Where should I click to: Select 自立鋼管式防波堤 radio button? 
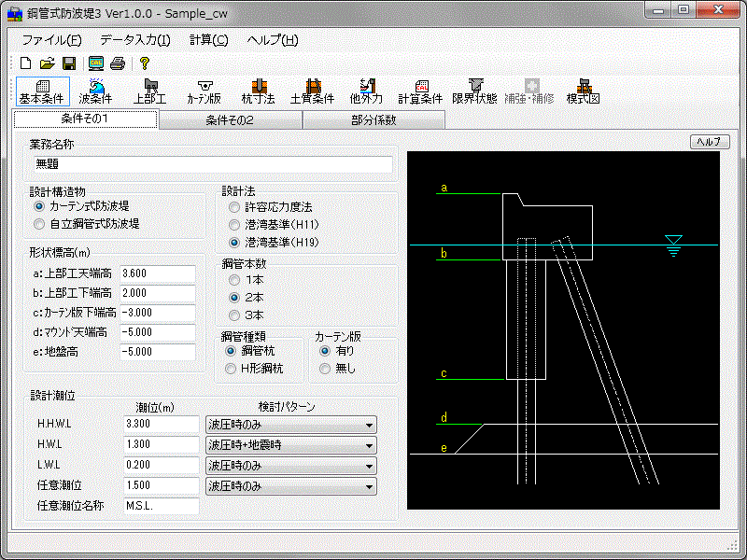click(39, 224)
